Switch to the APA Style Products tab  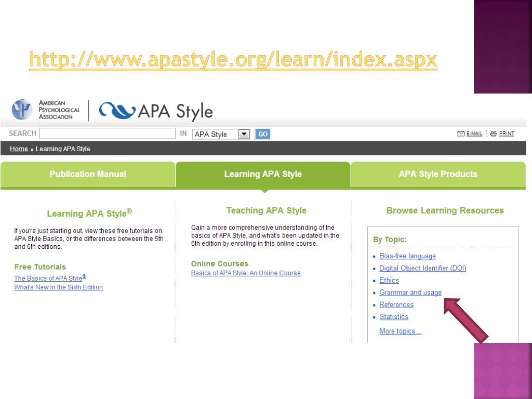(x=438, y=175)
